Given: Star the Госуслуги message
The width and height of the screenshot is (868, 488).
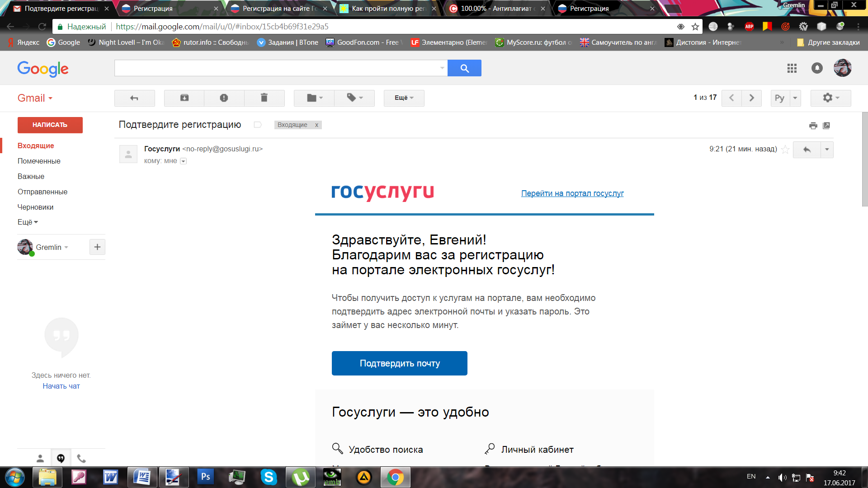Looking at the screenshot, I should pyautogui.click(x=785, y=150).
